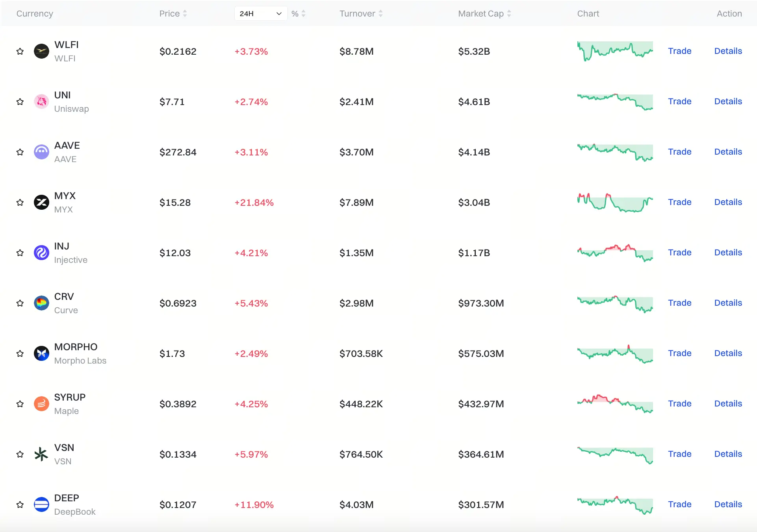
Task: Trade UNI
Action: click(x=679, y=102)
